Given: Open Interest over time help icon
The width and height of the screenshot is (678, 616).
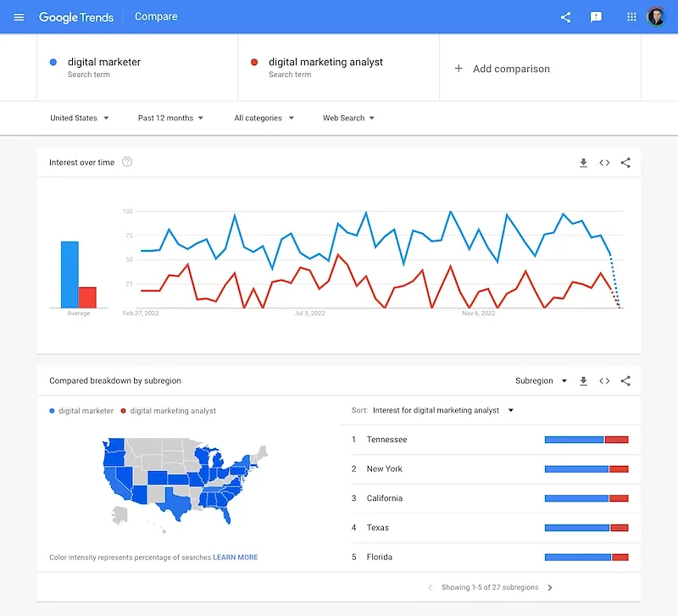Looking at the screenshot, I should click(x=127, y=162).
